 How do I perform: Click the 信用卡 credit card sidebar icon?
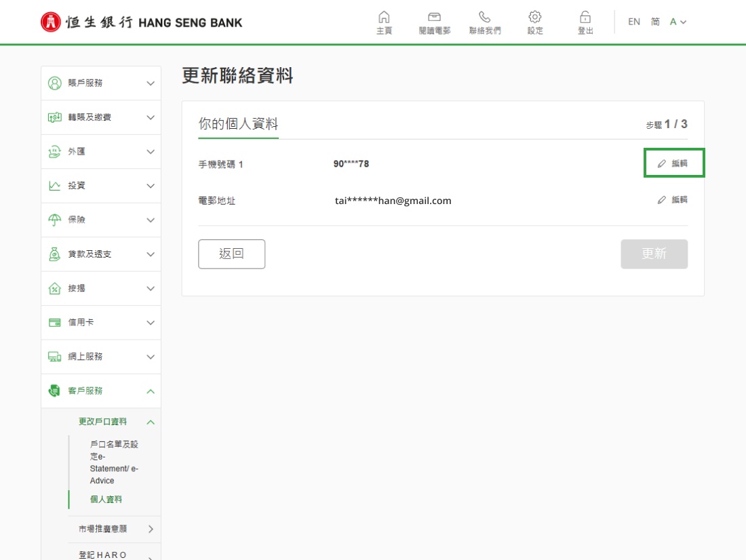point(54,323)
